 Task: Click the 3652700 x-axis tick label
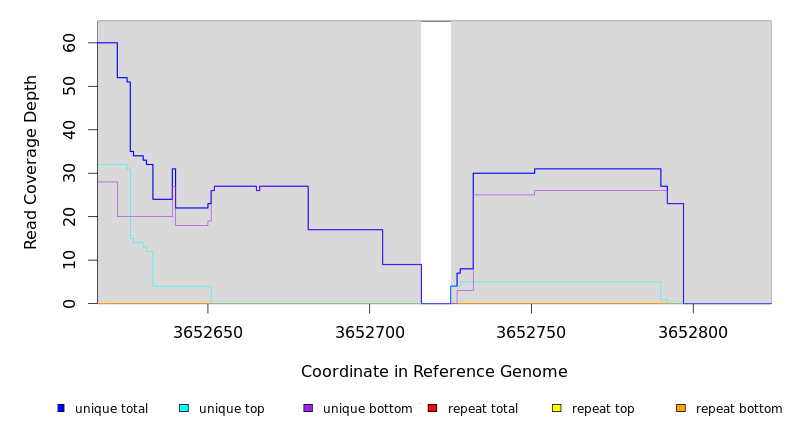pos(369,332)
